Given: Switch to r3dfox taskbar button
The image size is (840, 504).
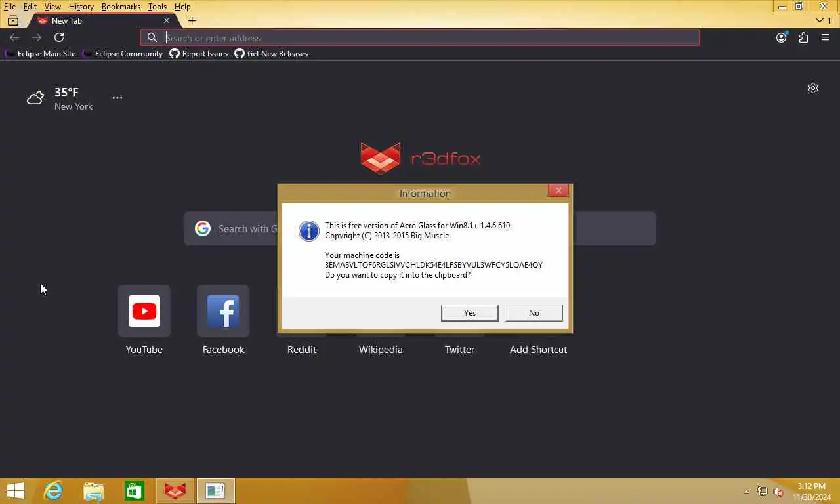Looking at the screenshot, I should click(x=175, y=491).
